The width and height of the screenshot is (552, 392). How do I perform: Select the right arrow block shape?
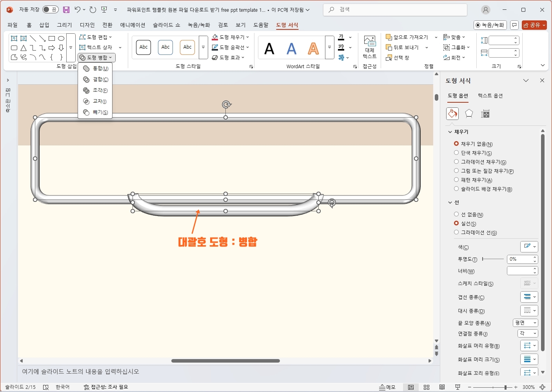(x=52, y=48)
